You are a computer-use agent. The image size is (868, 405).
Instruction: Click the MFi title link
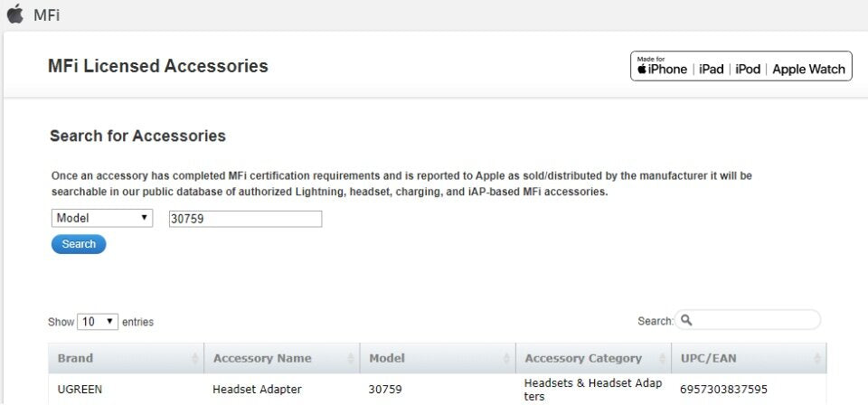46,14
